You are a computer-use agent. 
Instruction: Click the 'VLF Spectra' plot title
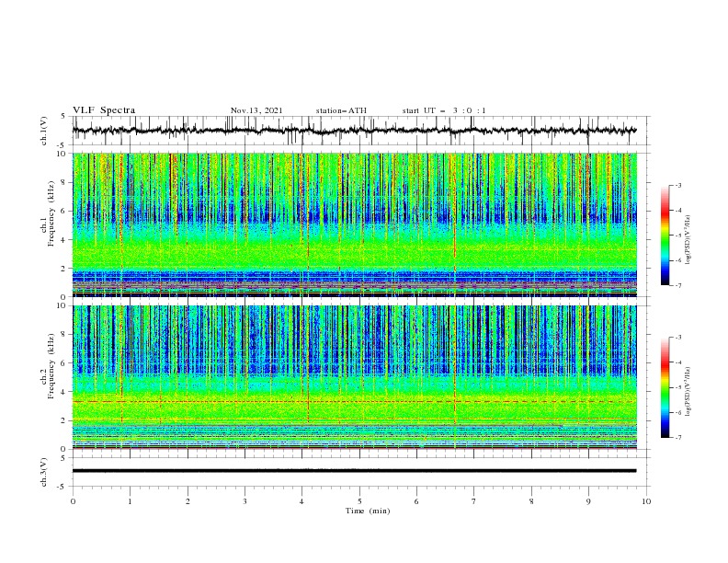click(x=104, y=110)
